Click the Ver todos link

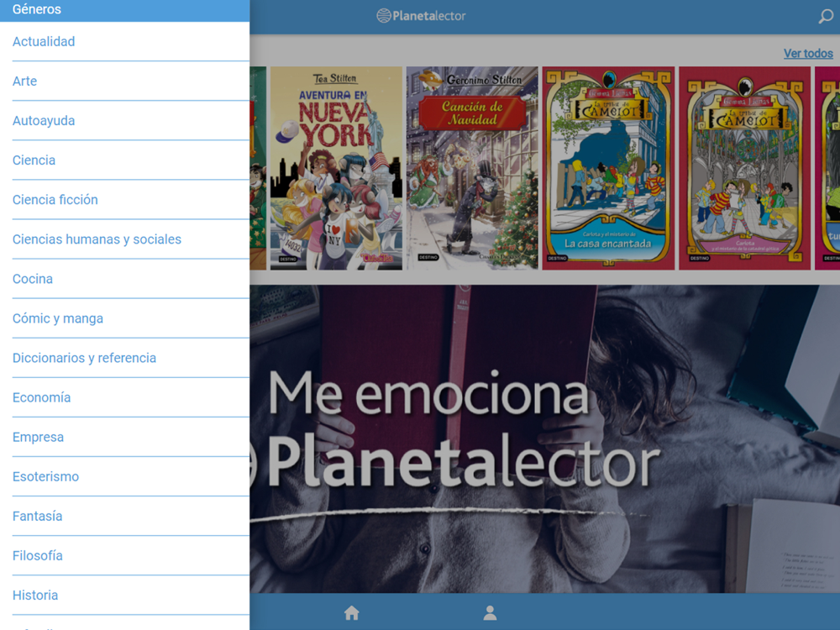pos(808,54)
